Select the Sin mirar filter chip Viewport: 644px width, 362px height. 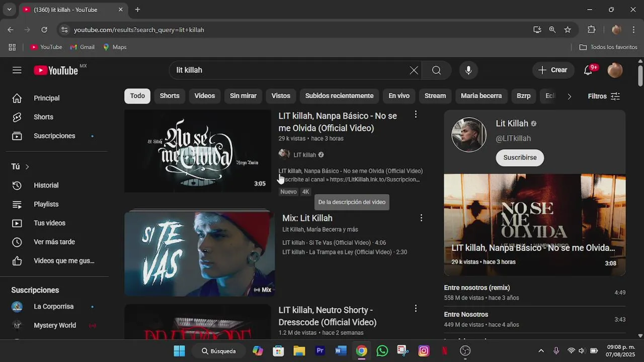(x=243, y=96)
